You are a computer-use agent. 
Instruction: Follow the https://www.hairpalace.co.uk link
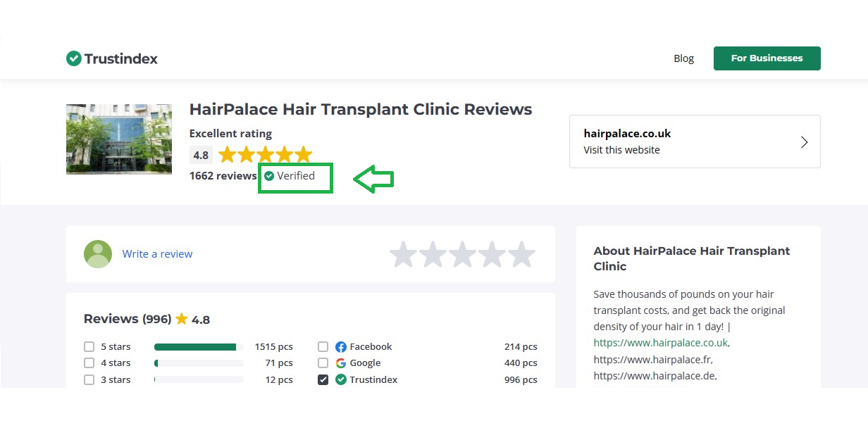[660, 343]
